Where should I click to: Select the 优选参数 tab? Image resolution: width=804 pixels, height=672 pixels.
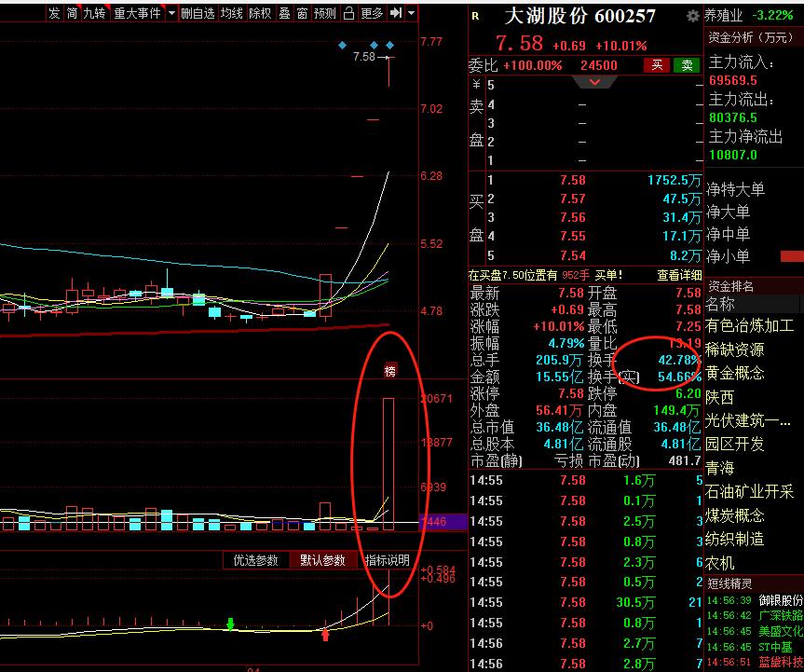(256, 560)
